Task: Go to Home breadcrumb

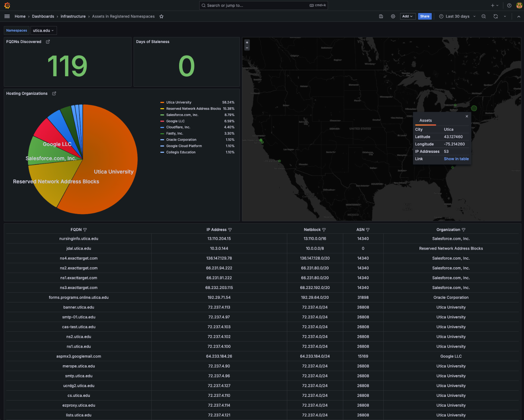Action: (20, 16)
